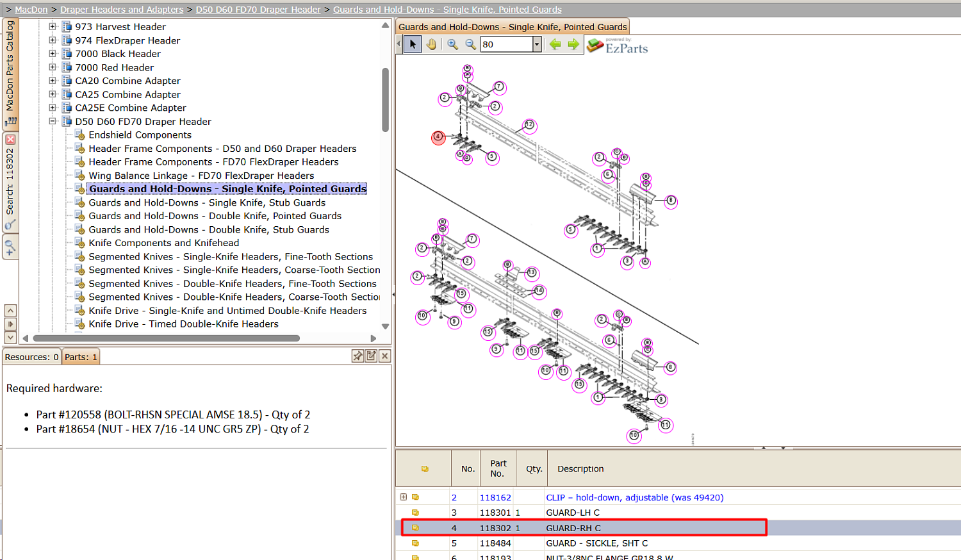
Task: Open Wing Balance Linkage - FD70 FlexDraper Headers
Action: click(201, 176)
